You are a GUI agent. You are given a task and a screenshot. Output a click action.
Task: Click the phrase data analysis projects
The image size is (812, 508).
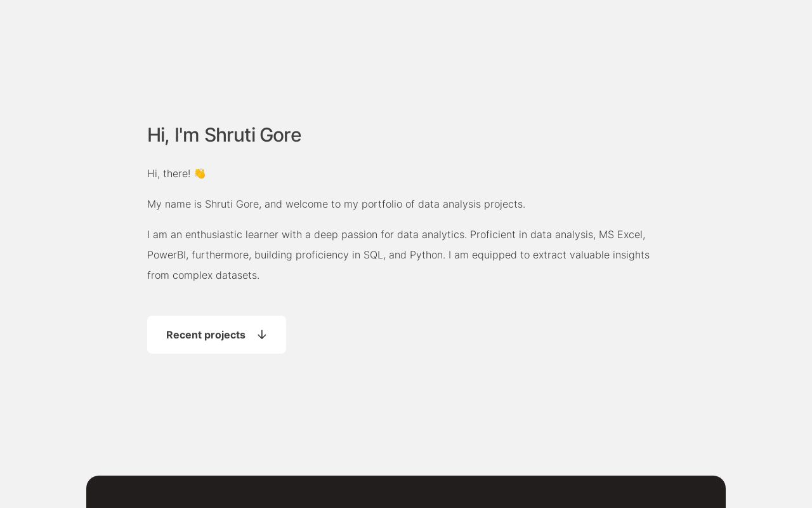point(472,204)
